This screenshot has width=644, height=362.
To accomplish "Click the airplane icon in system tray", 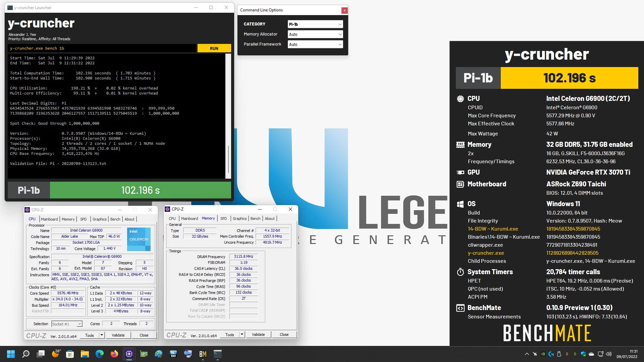I will [535, 354].
